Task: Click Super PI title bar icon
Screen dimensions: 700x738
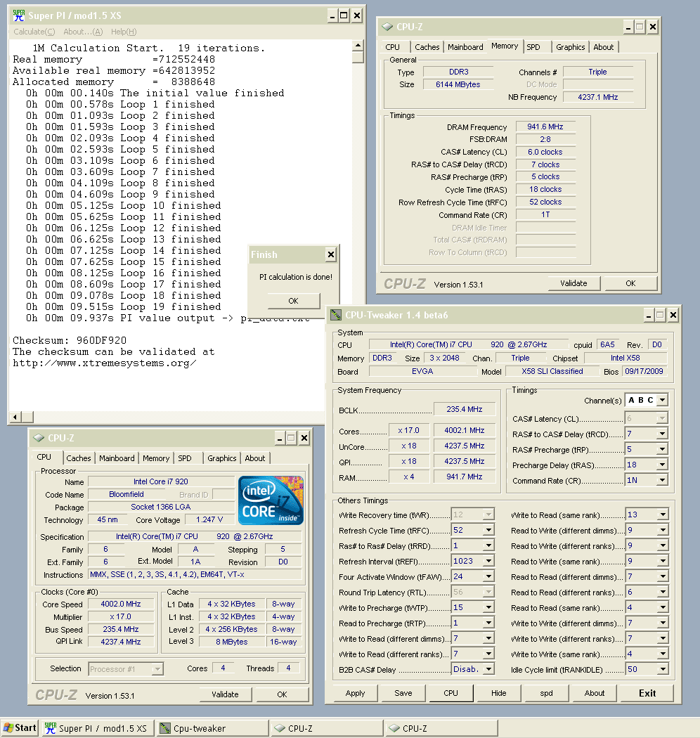Action: click(x=19, y=15)
